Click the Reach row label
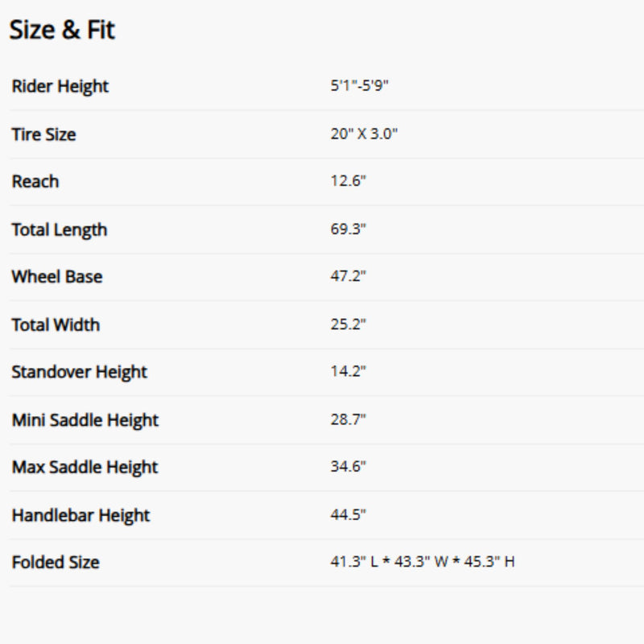The image size is (644, 644). click(x=35, y=181)
